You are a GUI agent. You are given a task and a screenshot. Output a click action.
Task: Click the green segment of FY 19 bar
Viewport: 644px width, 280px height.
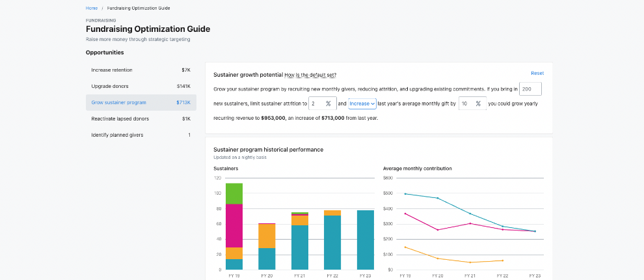click(x=234, y=193)
